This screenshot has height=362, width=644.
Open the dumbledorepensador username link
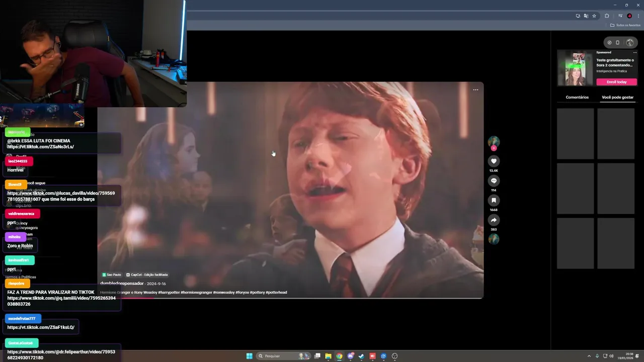pyautogui.click(x=122, y=284)
